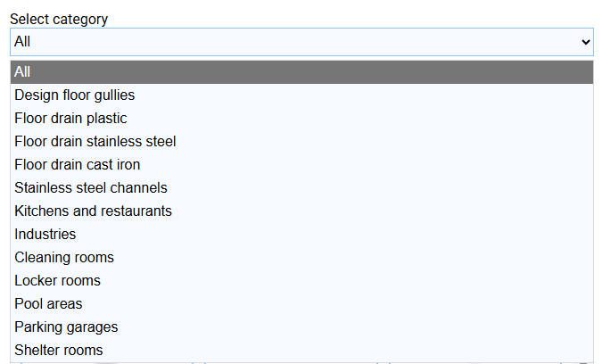This screenshot has height=364, width=611.
Task: Filter products by the plastic drain entry
Action: coord(70,118)
